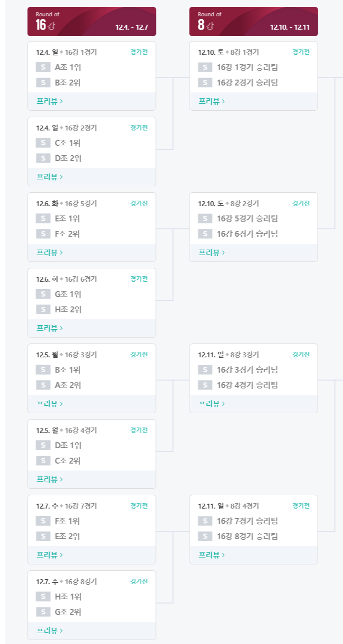Click the 8강 2경기 match card title

(229, 204)
